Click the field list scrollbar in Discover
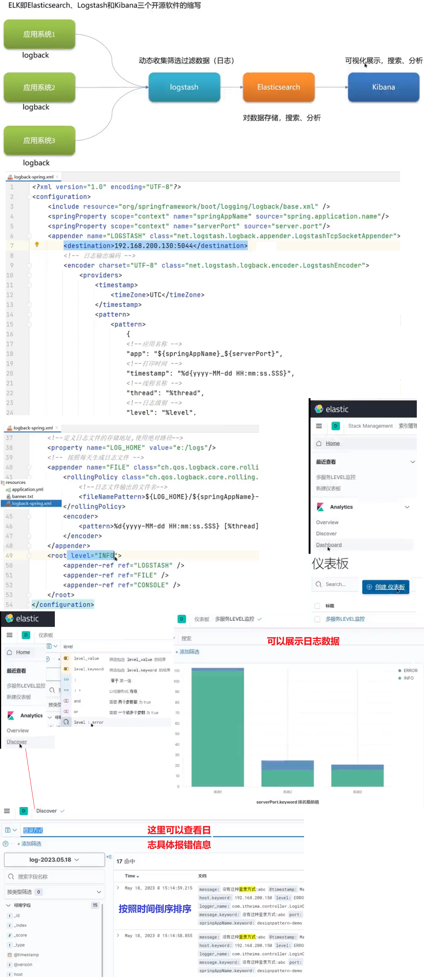Viewport: 424px width, 980px height. (x=102, y=939)
